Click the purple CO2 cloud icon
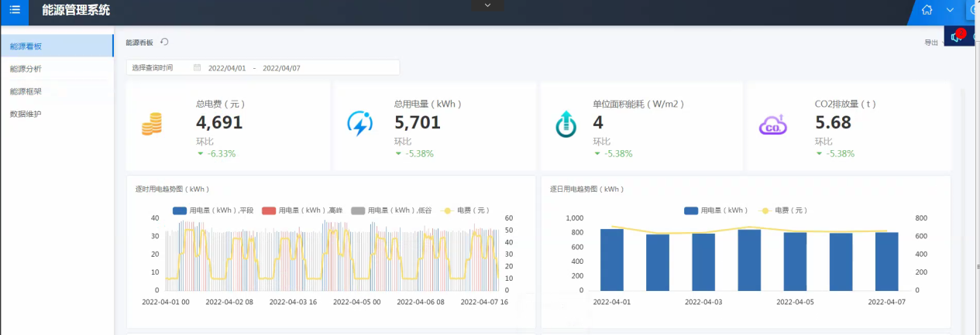The height and width of the screenshot is (335, 980). tap(772, 124)
